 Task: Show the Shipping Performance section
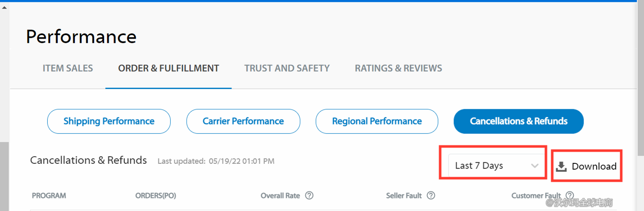click(x=109, y=121)
